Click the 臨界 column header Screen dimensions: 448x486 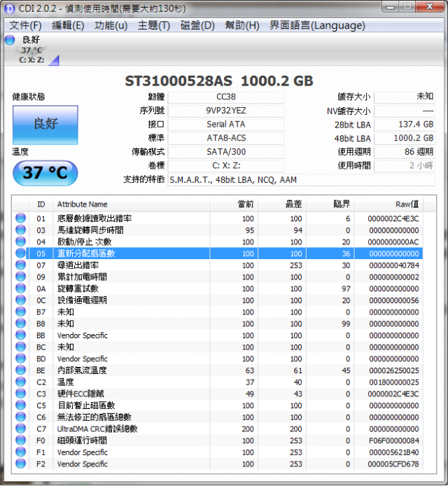tap(330, 204)
